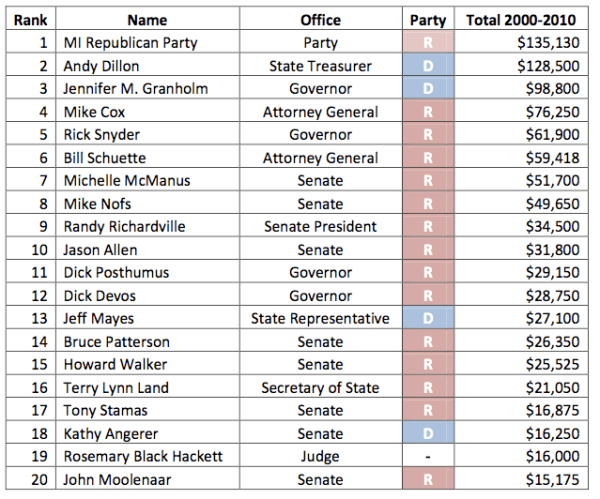Select Kathy Angerer's blue party cell
The height and width of the screenshot is (499, 600).
[x=428, y=434]
